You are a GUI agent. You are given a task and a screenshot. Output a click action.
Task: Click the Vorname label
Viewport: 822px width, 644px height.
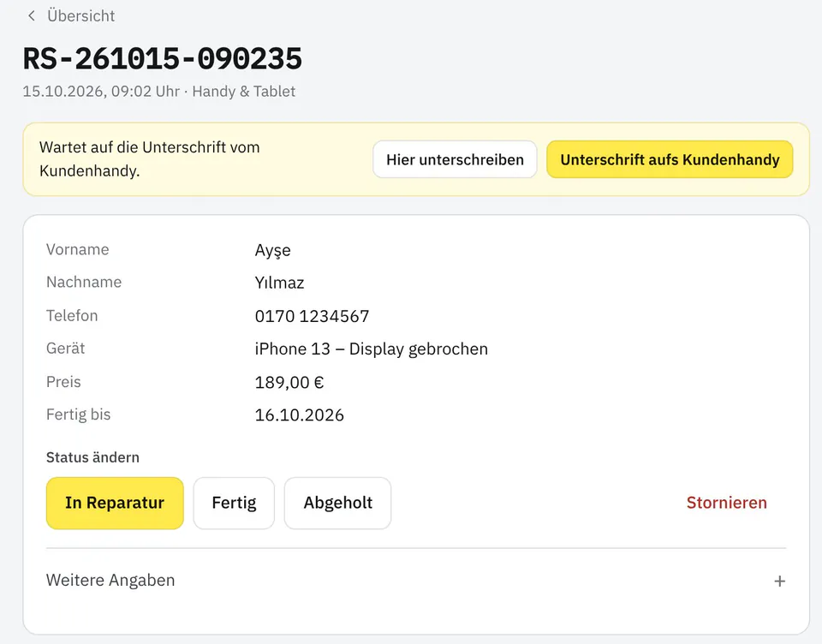(x=78, y=249)
